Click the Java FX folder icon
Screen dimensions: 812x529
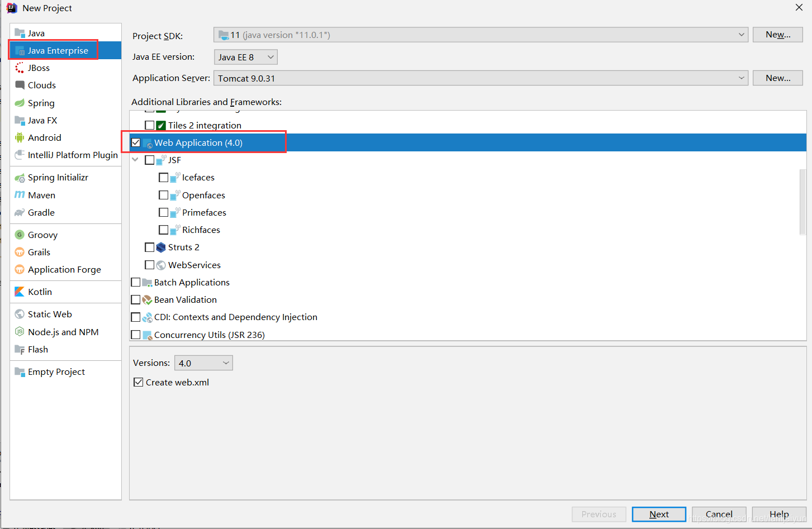(x=20, y=120)
